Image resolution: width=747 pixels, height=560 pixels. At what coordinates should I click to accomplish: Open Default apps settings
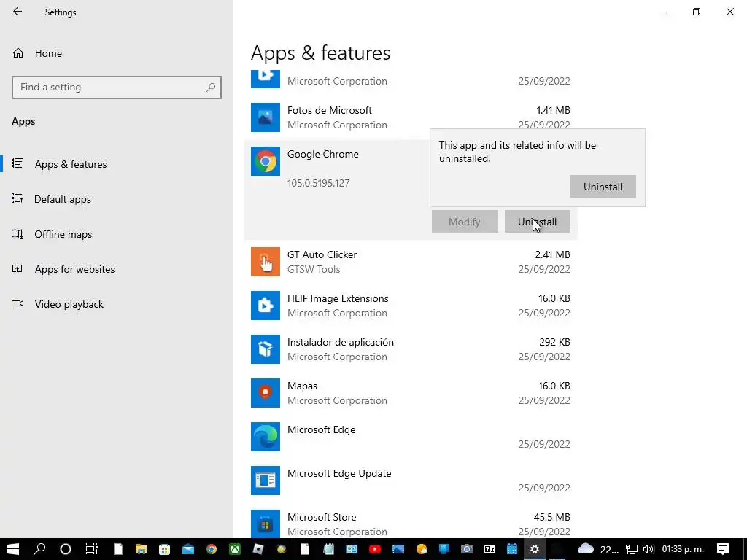tap(63, 199)
